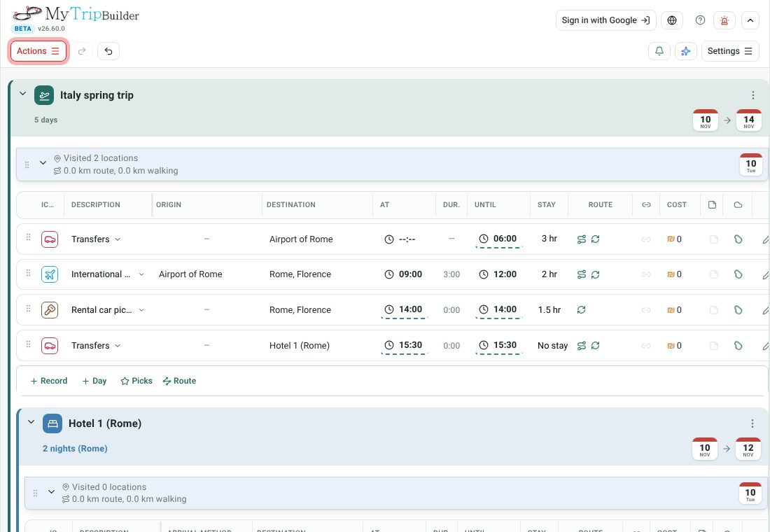770x532 pixels.
Task: Click the tag icon in Hotel 1 transfer row
Action: tap(738, 346)
